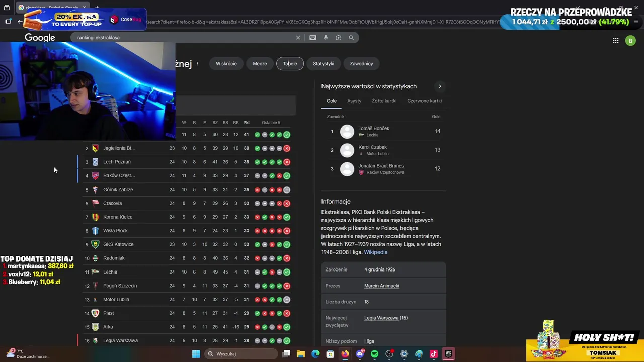This screenshot has height=362, width=644.
Task: Click last match result of Lech Poznań
Action: [287, 162]
